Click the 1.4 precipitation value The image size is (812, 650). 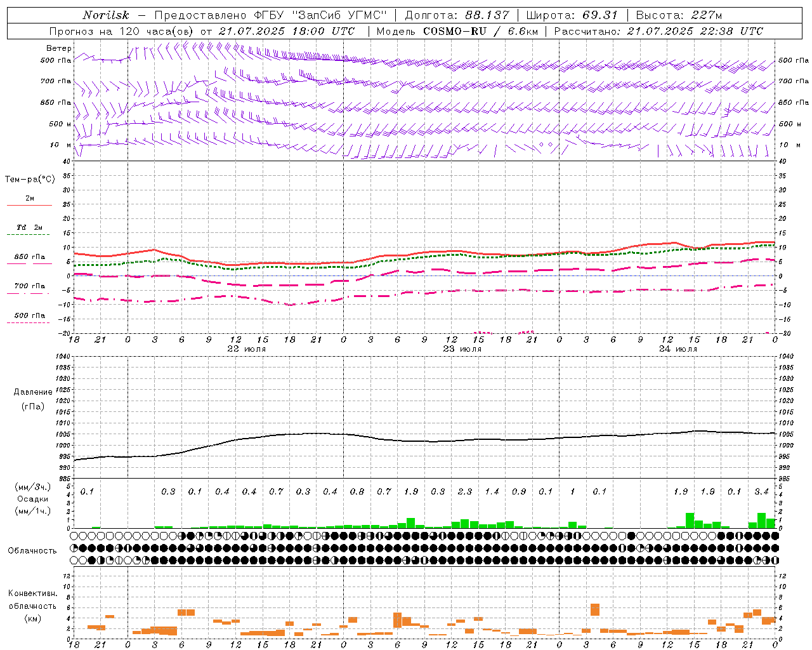492,491
